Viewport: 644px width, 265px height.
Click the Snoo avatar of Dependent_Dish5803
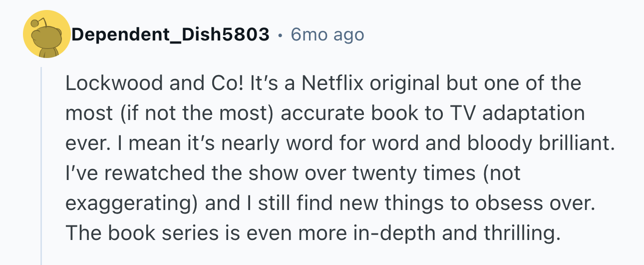46,34
